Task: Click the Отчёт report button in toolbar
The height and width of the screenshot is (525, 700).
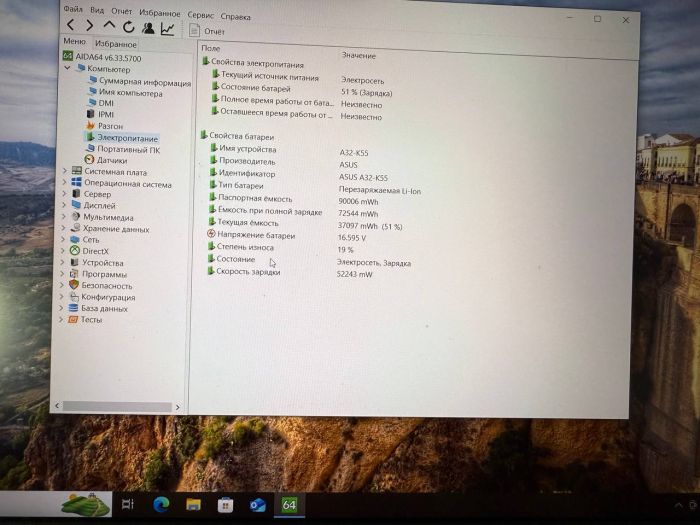Action: point(207,31)
